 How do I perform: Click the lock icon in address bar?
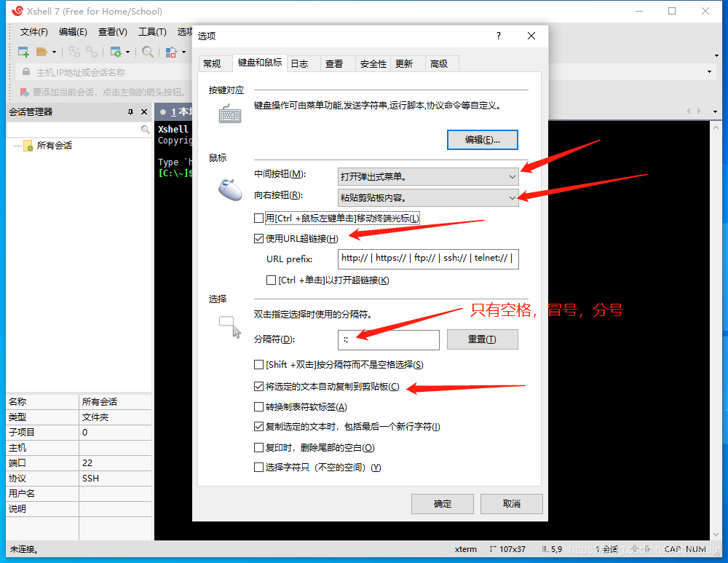click(x=26, y=72)
